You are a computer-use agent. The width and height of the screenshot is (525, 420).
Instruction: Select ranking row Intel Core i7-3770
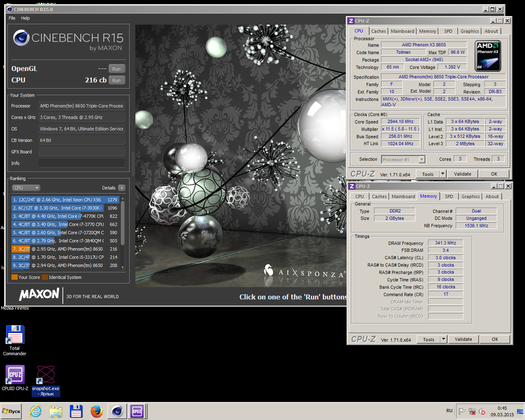pos(65,224)
